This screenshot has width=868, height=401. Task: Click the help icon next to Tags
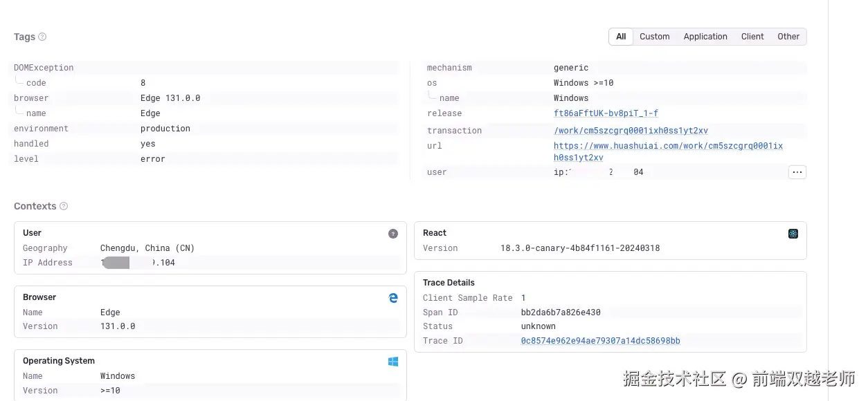(x=42, y=37)
